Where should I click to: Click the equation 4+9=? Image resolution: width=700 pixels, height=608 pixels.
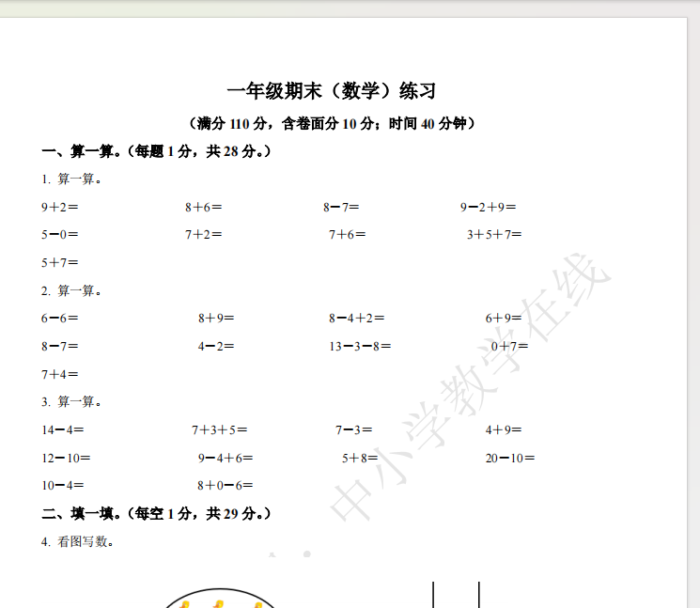[504, 429]
